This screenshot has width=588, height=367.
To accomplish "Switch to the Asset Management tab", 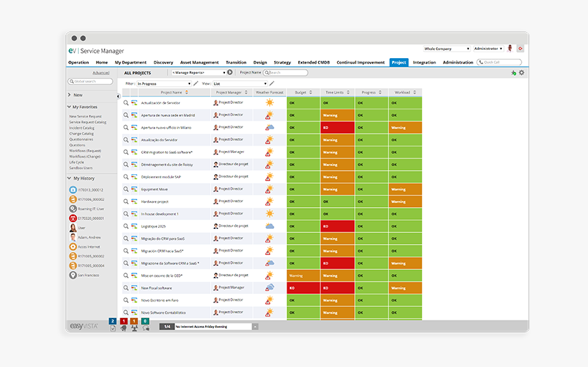I will [199, 62].
